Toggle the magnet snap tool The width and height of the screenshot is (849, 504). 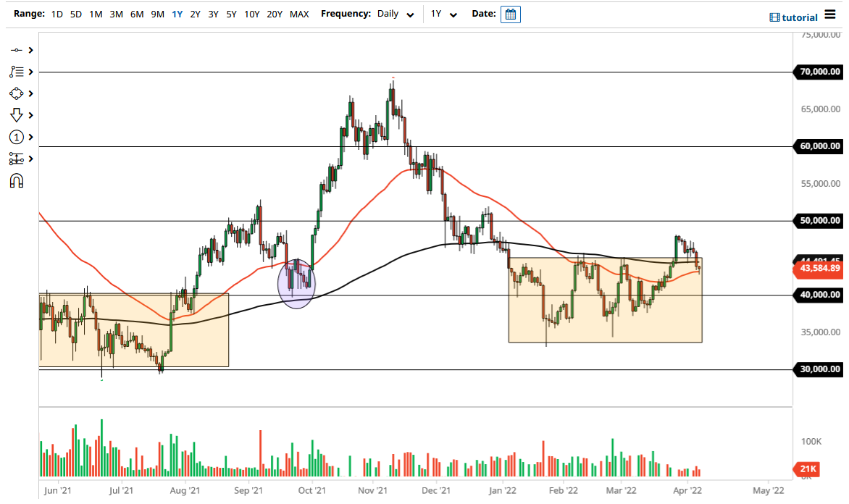16,180
